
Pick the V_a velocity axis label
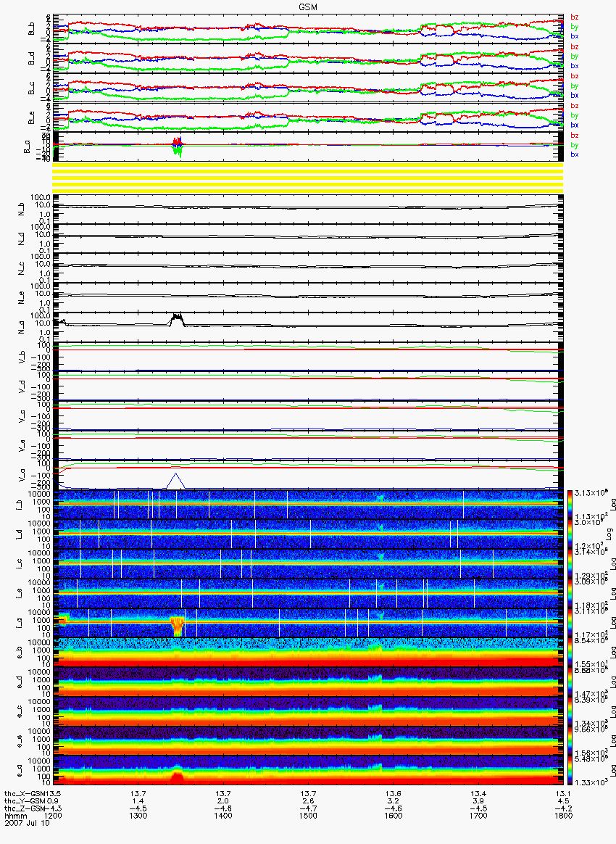pyautogui.click(x=22, y=476)
